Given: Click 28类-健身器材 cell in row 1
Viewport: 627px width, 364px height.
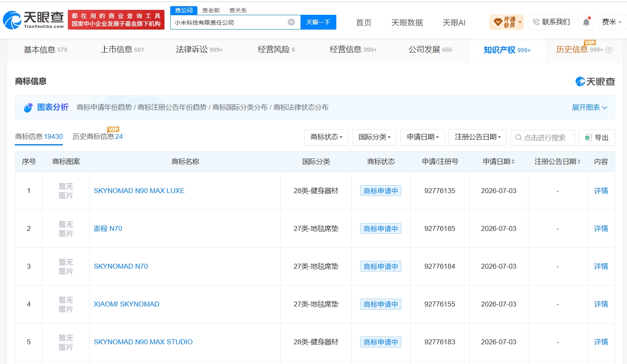Looking at the screenshot, I should (316, 191).
